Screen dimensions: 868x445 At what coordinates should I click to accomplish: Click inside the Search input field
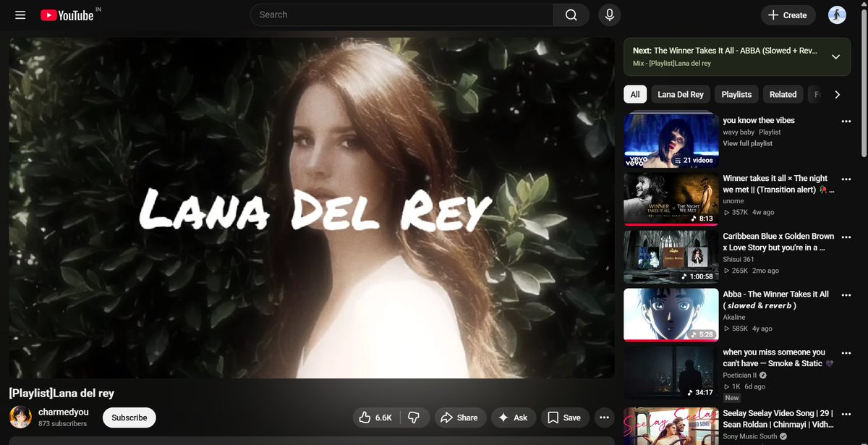[401, 14]
